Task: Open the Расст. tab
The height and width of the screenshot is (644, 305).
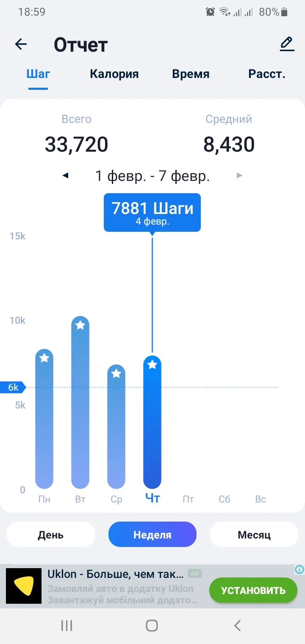Action: 267,74
